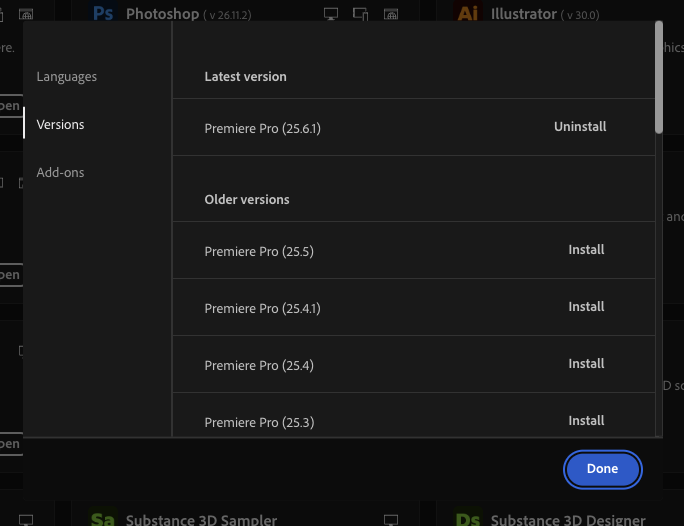Switch to the Add-ons section
Screen dimensions: 684x526
60,173
